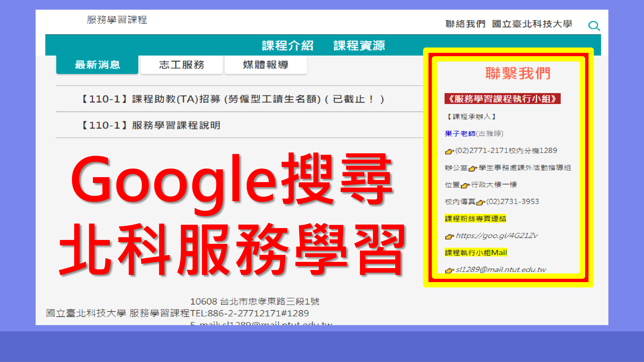The height and width of the screenshot is (362, 644).
Task: Click the phone number (02)2771-2171校內分機1289
Action: pos(506,151)
